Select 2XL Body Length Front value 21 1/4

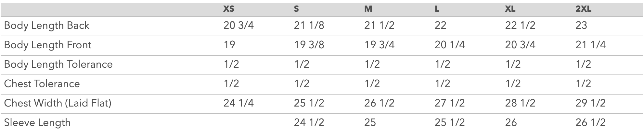coord(590,45)
